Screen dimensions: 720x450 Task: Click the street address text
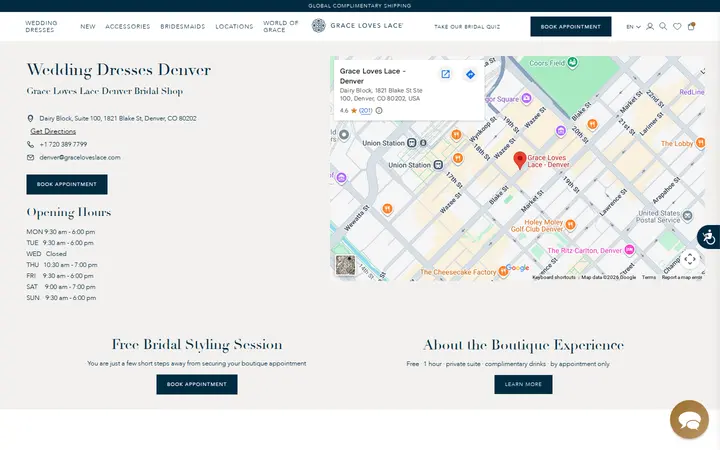(118, 118)
